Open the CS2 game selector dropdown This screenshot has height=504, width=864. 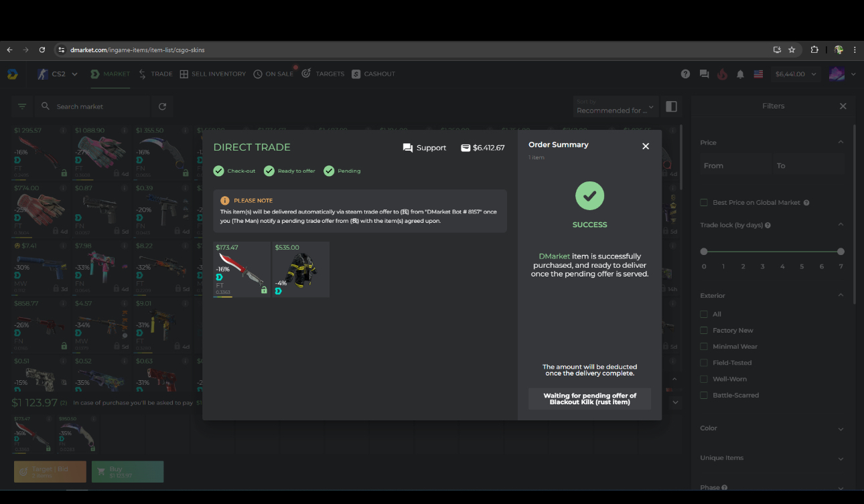tap(58, 74)
